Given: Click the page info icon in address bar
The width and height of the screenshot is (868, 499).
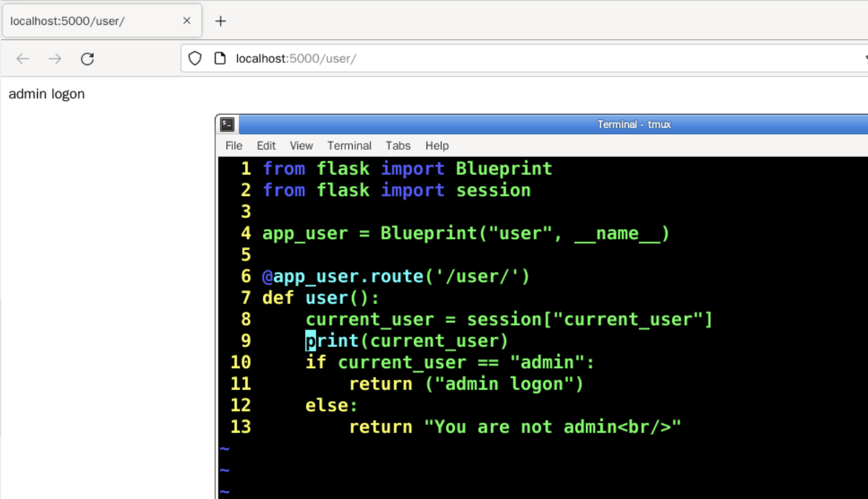Looking at the screenshot, I should click(x=219, y=58).
